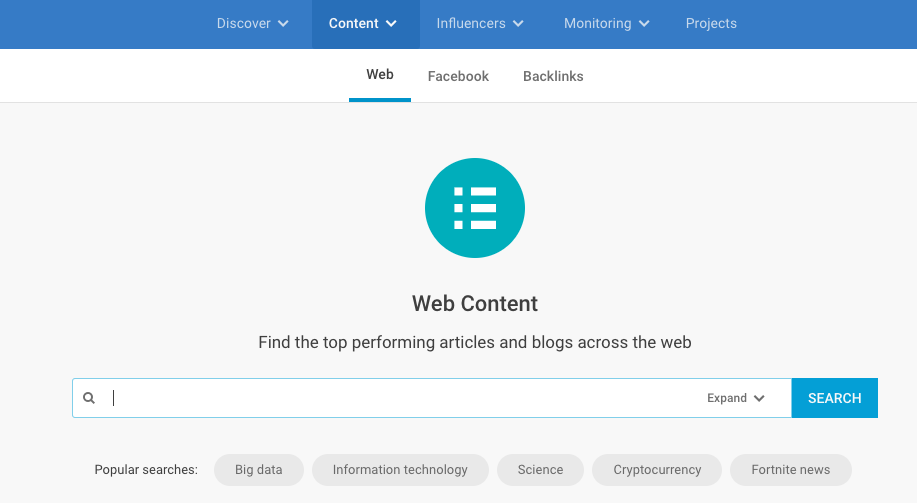The height and width of the screenshot is (503, 917).
Task: Open the Content dropdown menu
Action: tap(362, 24)
